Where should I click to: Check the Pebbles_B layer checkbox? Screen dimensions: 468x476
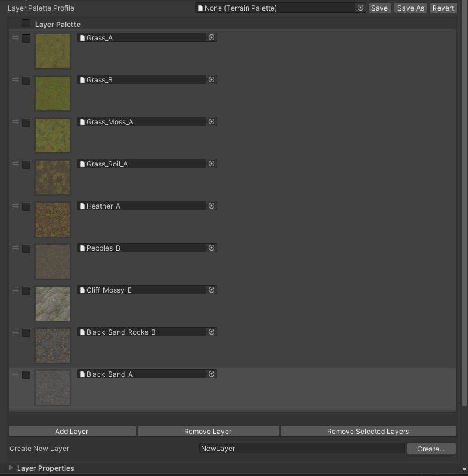26,249
